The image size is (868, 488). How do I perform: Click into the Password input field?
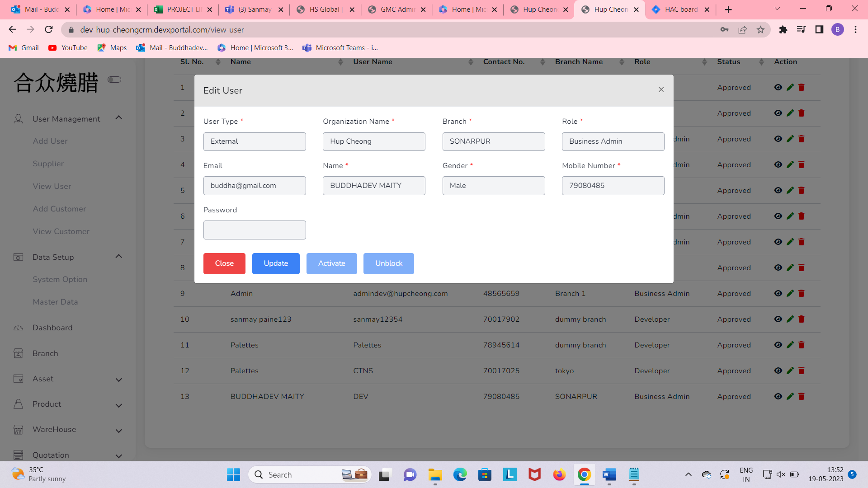(255, 230)
